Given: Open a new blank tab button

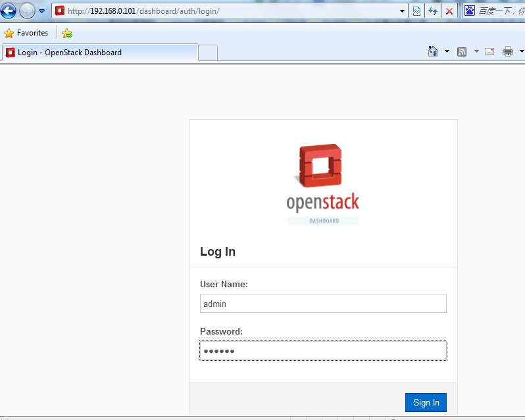Looking at the screenshot, I should pos(208,53).
